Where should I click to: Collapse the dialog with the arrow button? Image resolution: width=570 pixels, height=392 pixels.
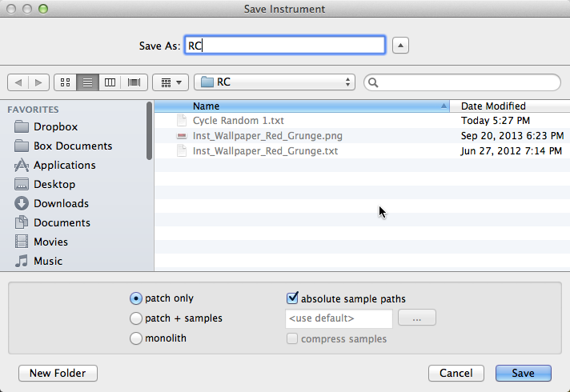click(x=400, y=46)
